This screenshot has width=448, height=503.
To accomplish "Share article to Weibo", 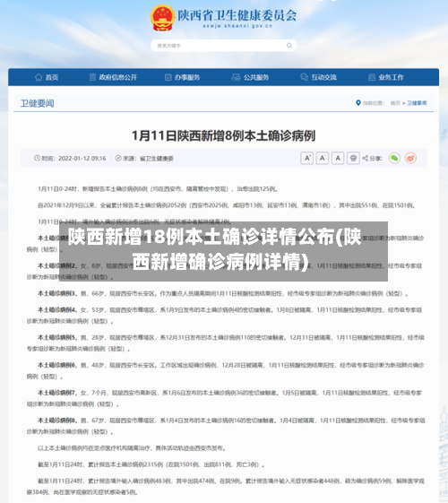I will [410, 158].
